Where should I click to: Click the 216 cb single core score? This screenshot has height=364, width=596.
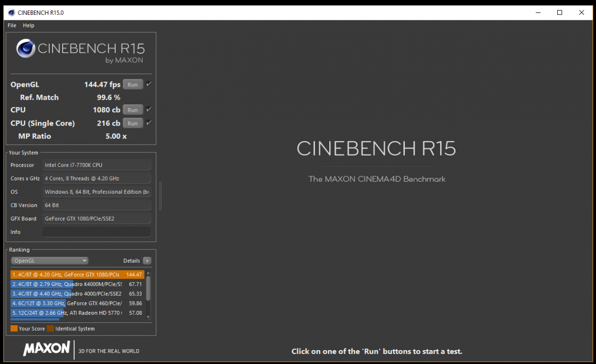pos(109,123)
